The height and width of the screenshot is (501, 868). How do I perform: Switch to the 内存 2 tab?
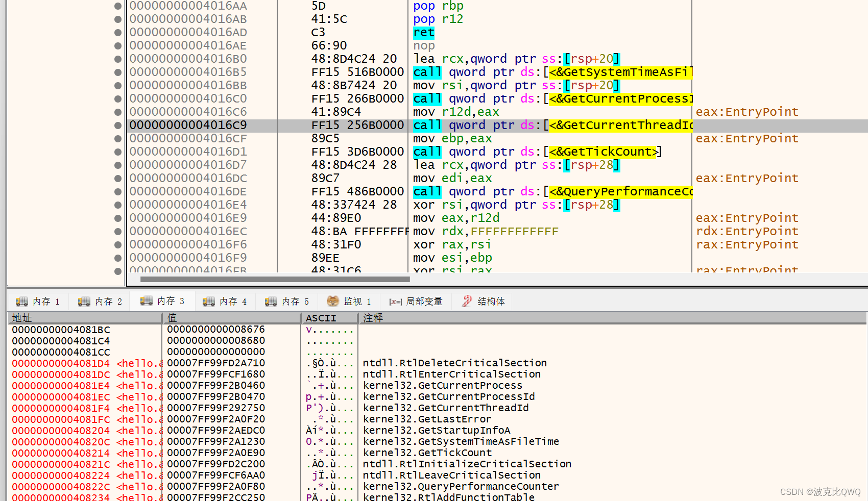[x=100, y=302]
